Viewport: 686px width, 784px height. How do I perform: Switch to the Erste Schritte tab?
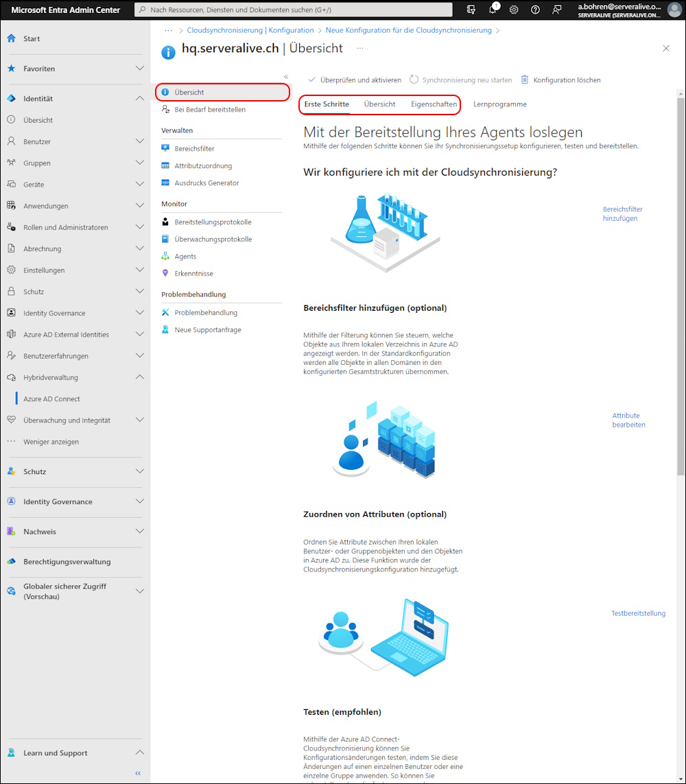[327, 104]
